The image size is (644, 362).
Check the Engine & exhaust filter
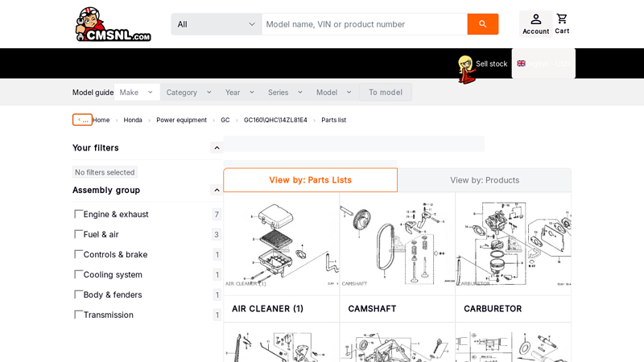click(78, 214)
